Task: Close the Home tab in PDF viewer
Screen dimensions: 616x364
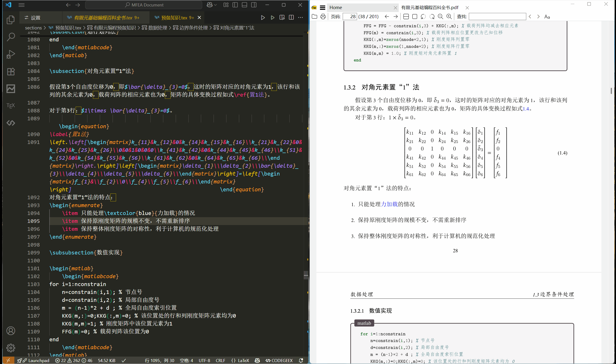Action: 395,8
